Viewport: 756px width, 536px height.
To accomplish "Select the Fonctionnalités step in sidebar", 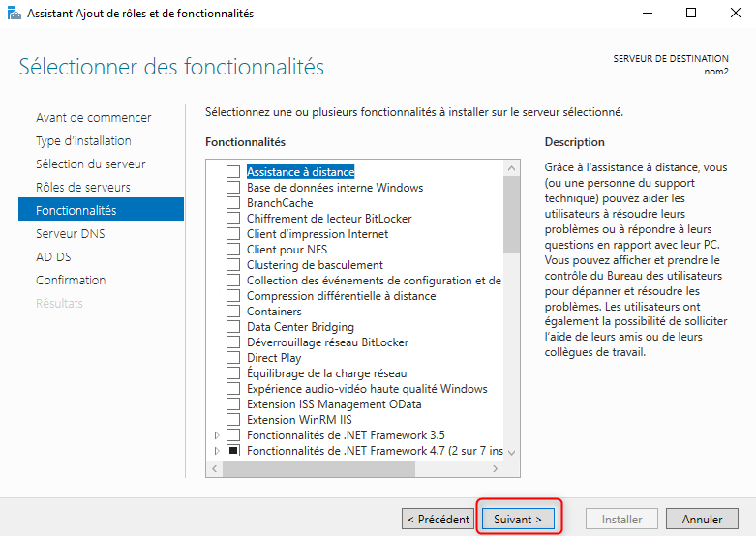I will tap(101, 210).
